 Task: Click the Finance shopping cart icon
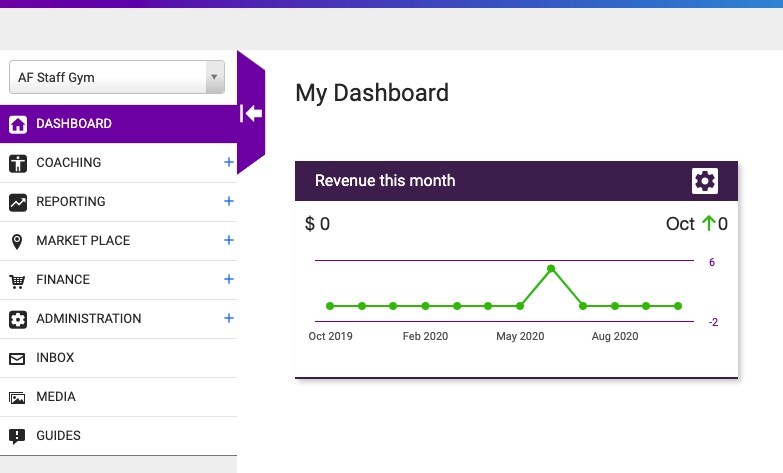tap(17, 281)
